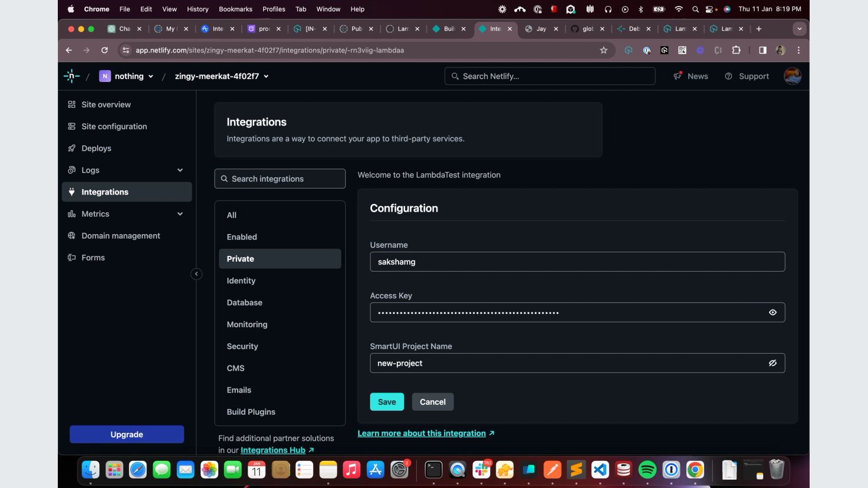Bookmark this page with star icon

pyautogui.click(x=603, y=50)
